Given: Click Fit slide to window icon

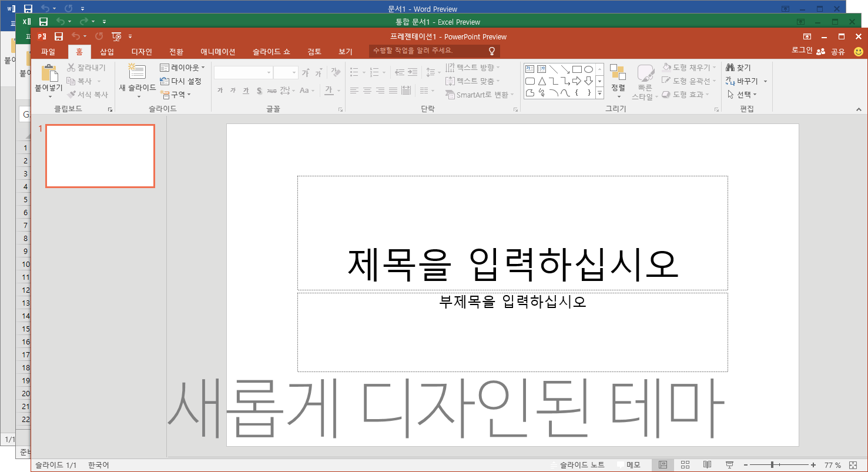Looking at the screenshot, I should [x=853, y=465].
